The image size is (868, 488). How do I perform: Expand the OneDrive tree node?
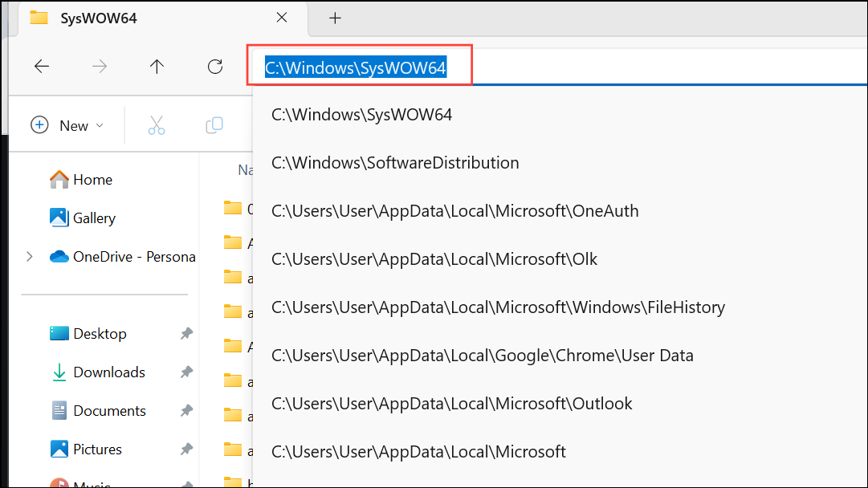30,257
